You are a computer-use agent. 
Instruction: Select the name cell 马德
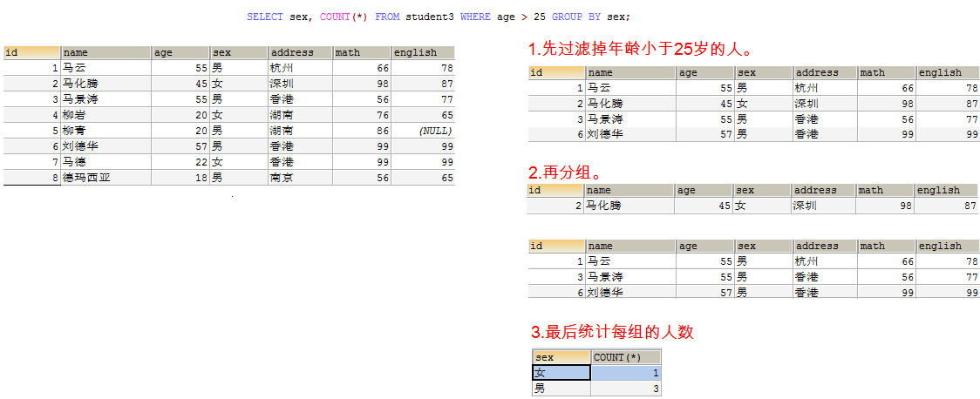tap(105, 162)
